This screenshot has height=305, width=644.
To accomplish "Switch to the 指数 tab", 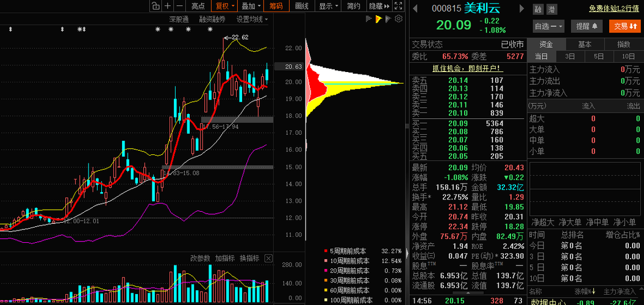I will [x=623, y=45].
